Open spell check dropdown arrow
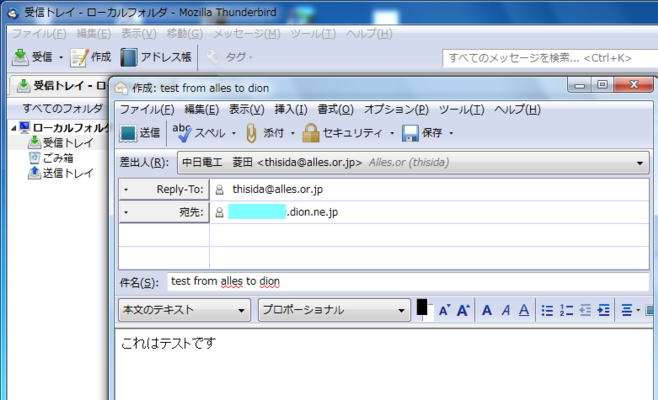 coord(234,133)
